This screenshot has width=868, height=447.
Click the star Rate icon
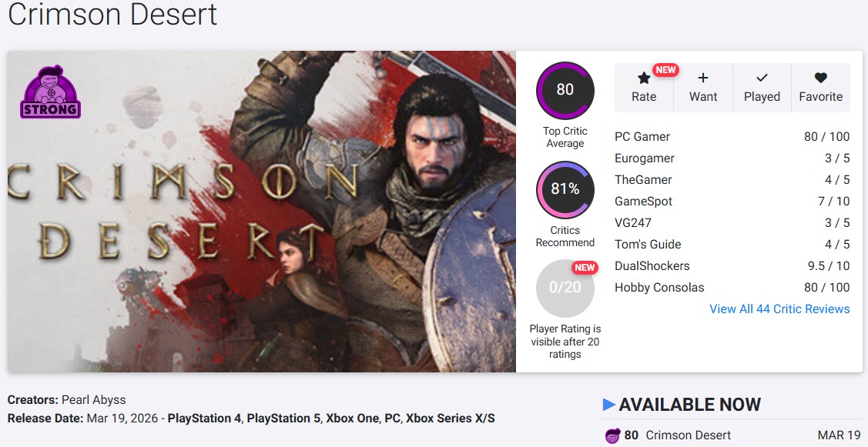pos(644,78)
